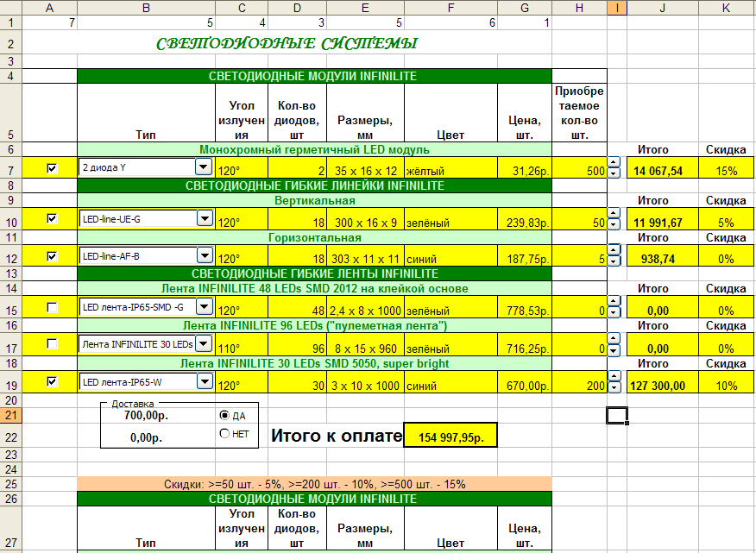Click the 5% discount cell

[x=726, y=219]
